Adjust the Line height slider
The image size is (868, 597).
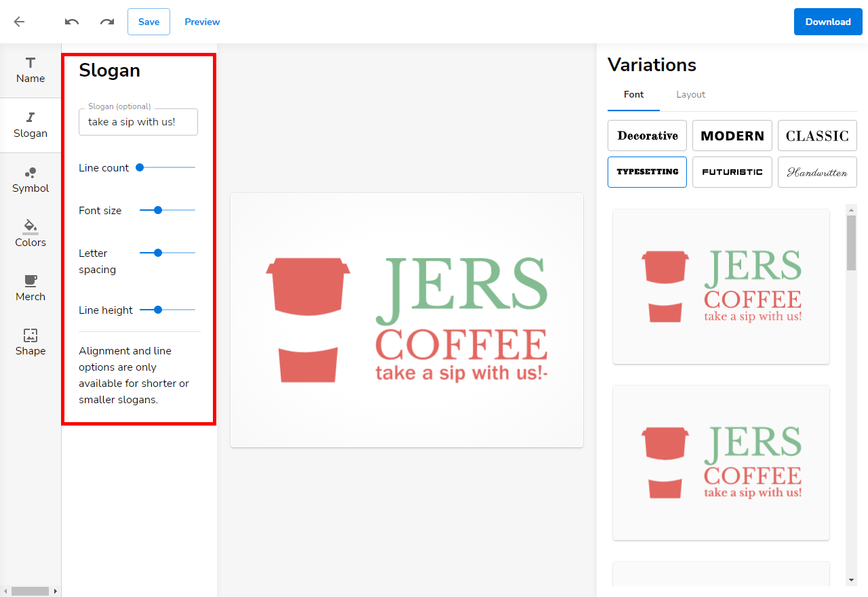[167, 310]
